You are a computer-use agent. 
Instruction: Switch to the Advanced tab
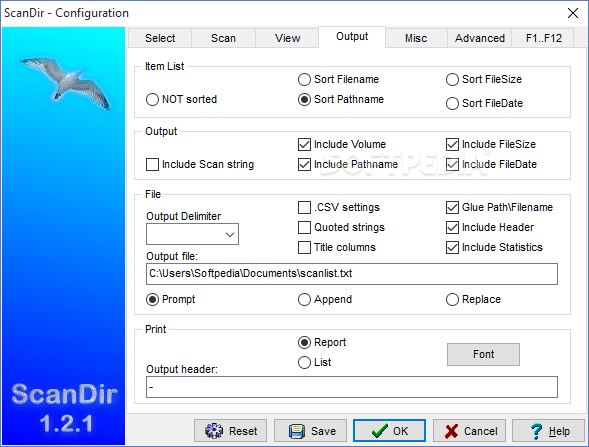[x=480, y=38]
